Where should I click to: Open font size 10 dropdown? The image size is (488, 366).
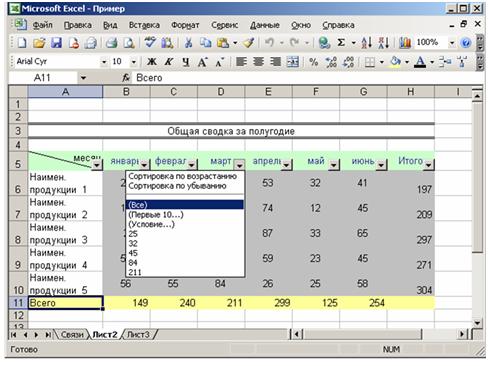click(x=133, y=62)
